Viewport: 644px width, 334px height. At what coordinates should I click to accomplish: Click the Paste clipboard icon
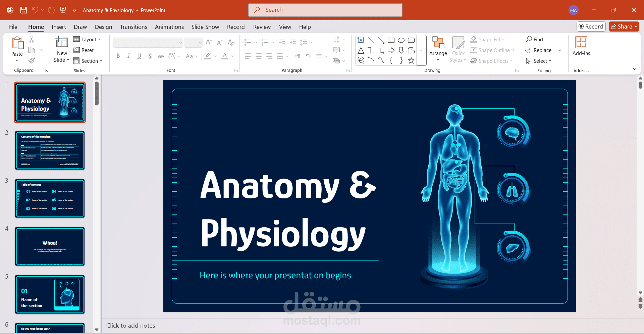click(17, 43)
